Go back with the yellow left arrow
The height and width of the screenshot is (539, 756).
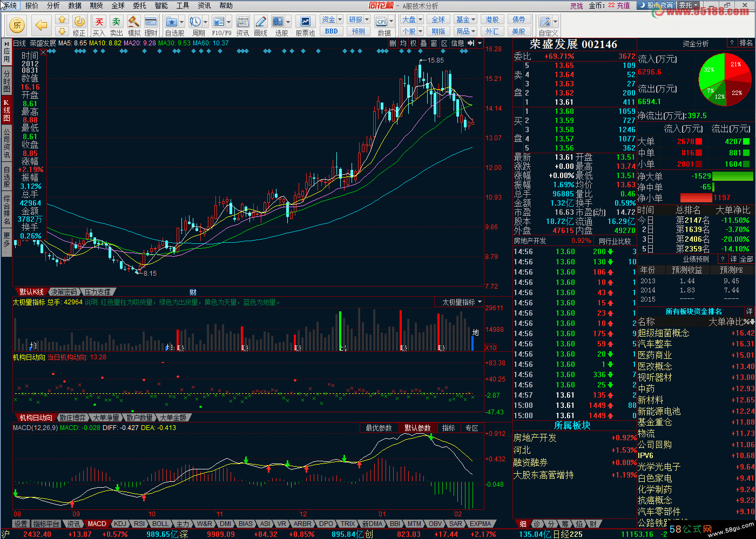tap(42, 25)
